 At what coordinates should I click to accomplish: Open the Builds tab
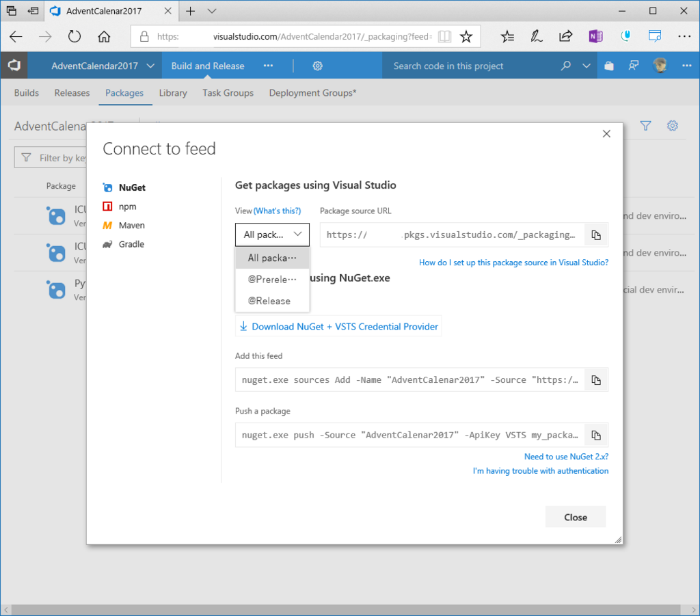point(27,93)
